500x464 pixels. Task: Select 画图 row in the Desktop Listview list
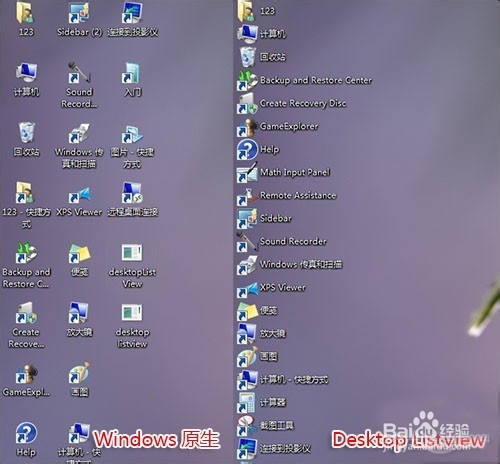pyautogui.click(x=257, y=357)
